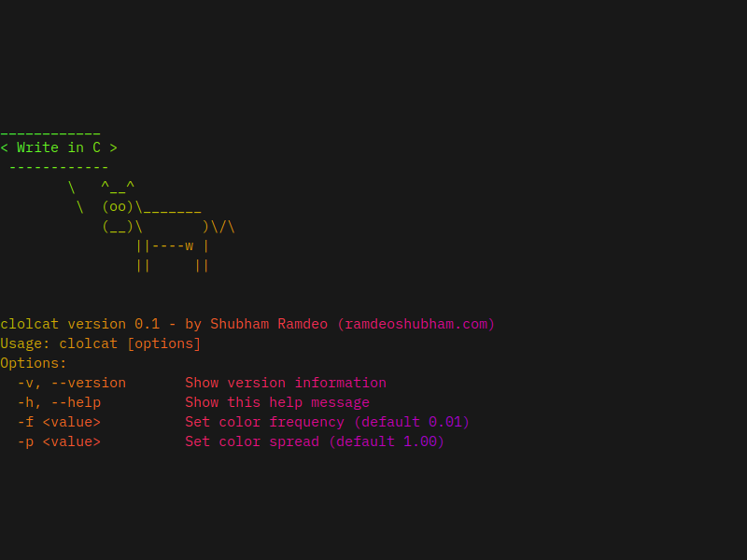Click the "Options:" heading

34,363
